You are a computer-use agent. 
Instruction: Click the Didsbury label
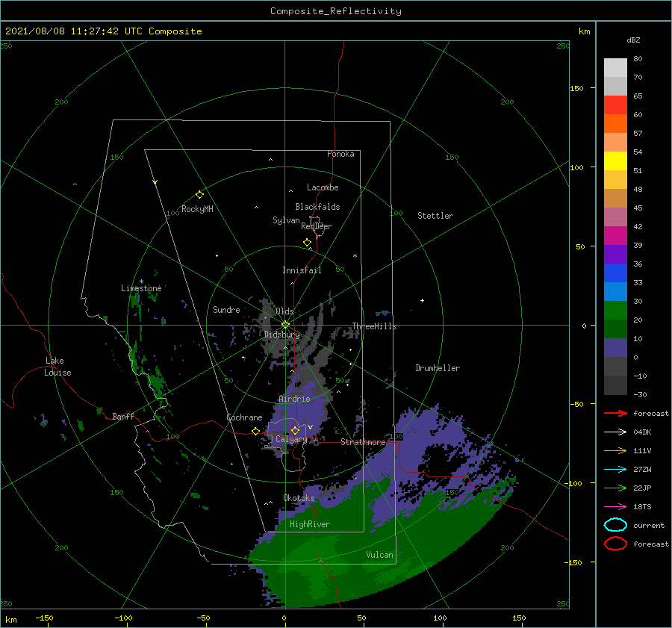[x=281, y=335]
